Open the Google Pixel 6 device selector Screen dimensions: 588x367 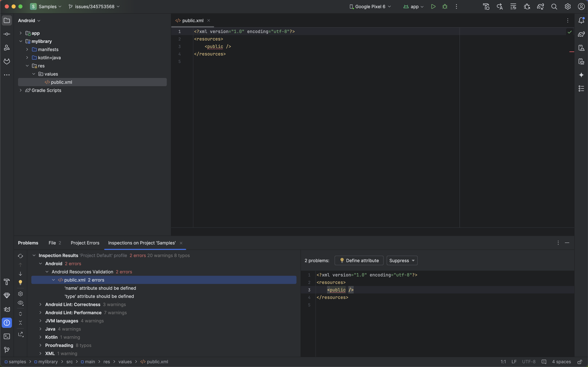(x=370, y=6)
